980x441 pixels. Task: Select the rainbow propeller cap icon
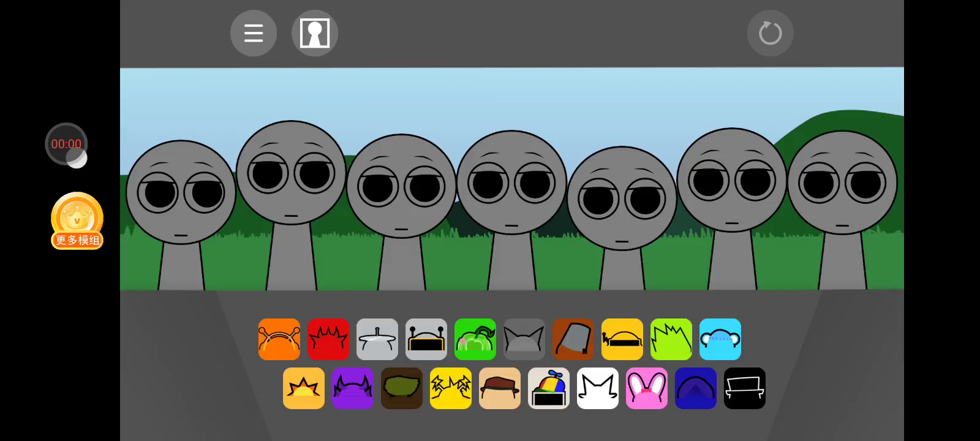(x=549, y=388)
